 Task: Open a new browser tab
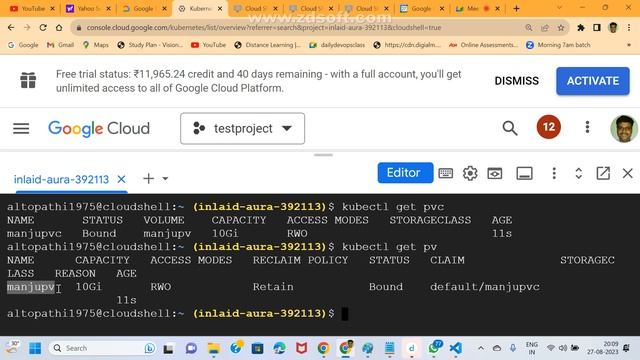coord(516,8)
